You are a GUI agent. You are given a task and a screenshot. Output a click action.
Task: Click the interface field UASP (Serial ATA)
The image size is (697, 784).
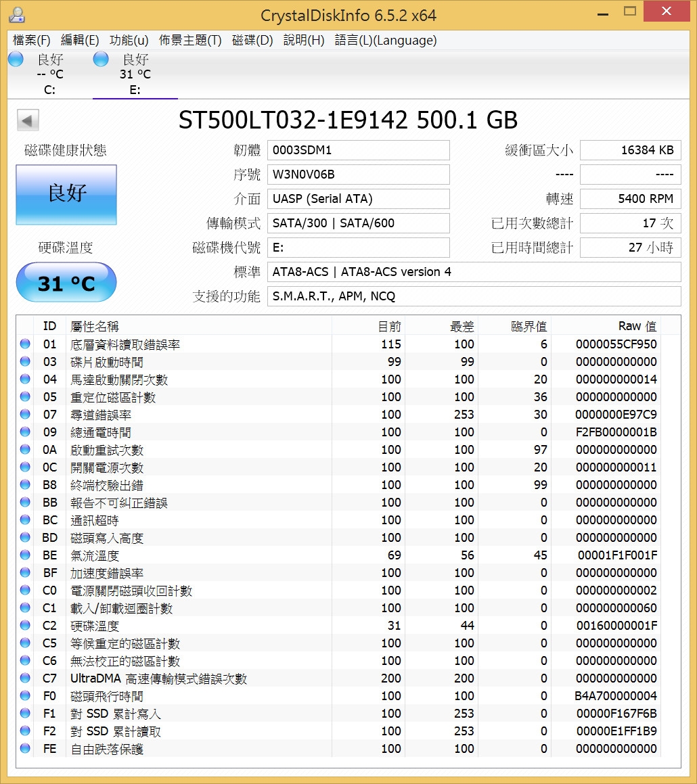(x=358, y=199)
